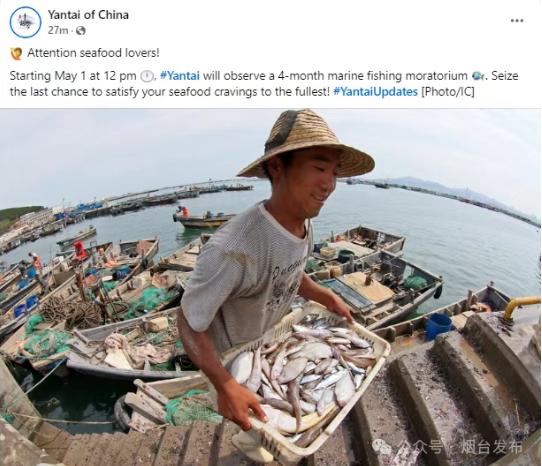Open the fisherman photo at his straw hat
542x466 pixels.
tap(306, 143)
